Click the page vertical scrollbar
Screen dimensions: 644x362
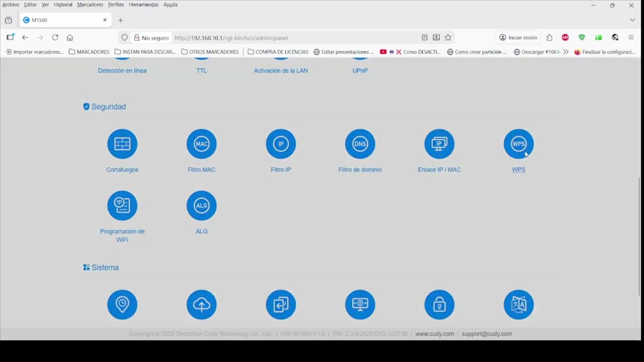(640, 236)
